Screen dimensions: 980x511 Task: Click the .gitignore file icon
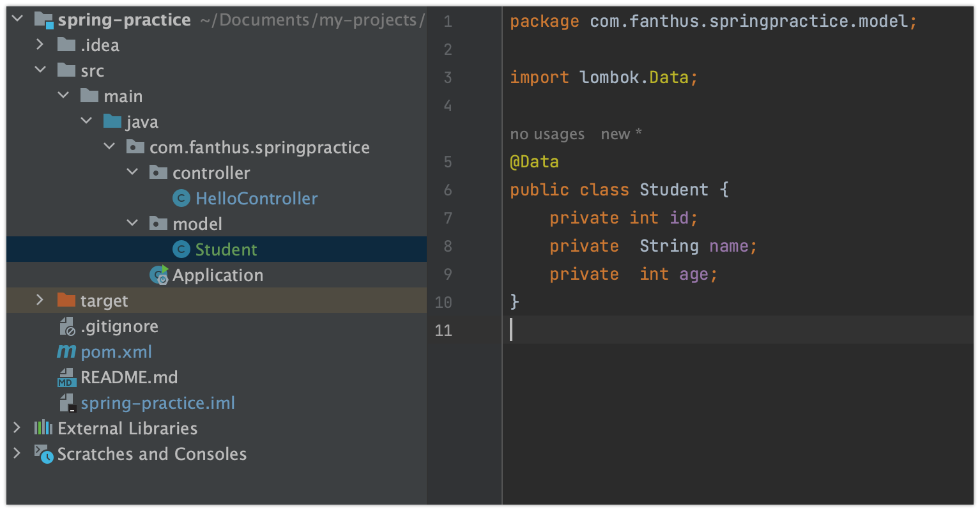click(66, 326)
